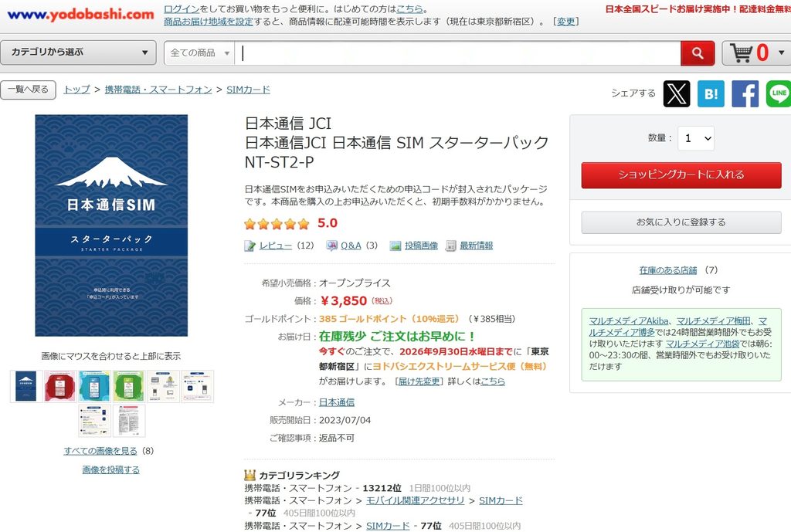Click the マルチメディア池袋 store link
This screenshot has height=532, width=791.
[x=702, y=344]
